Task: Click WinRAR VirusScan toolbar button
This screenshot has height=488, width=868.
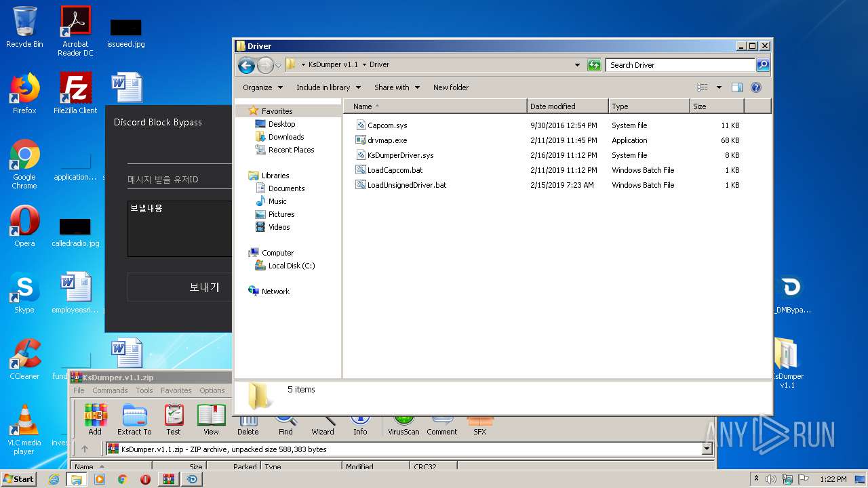Action: [x=403, y=426]
